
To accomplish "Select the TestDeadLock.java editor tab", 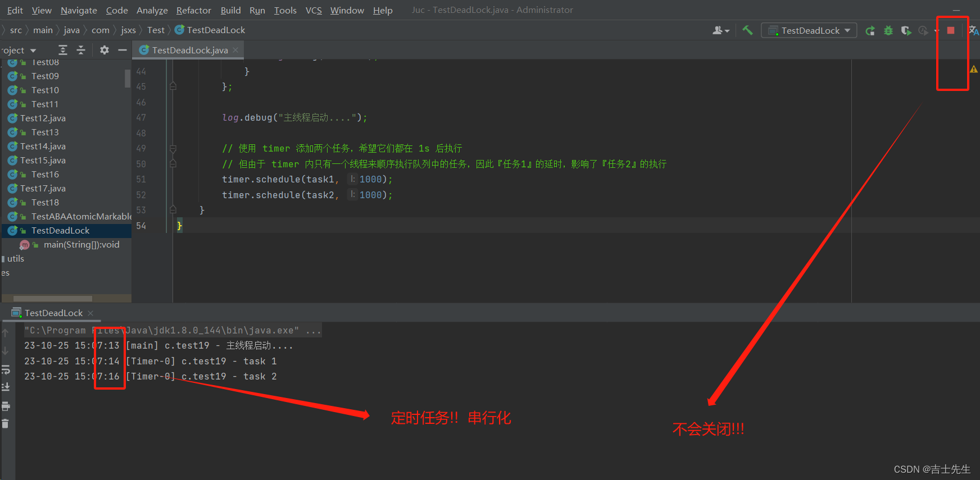I will tap(189, 50).
